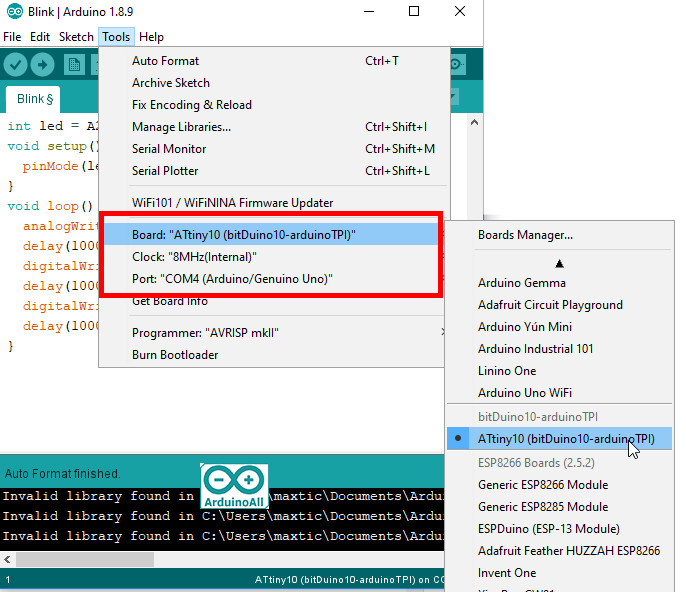Select Linino One board
686x592 pixels.
pyautogui.click(x=559, y=371)
